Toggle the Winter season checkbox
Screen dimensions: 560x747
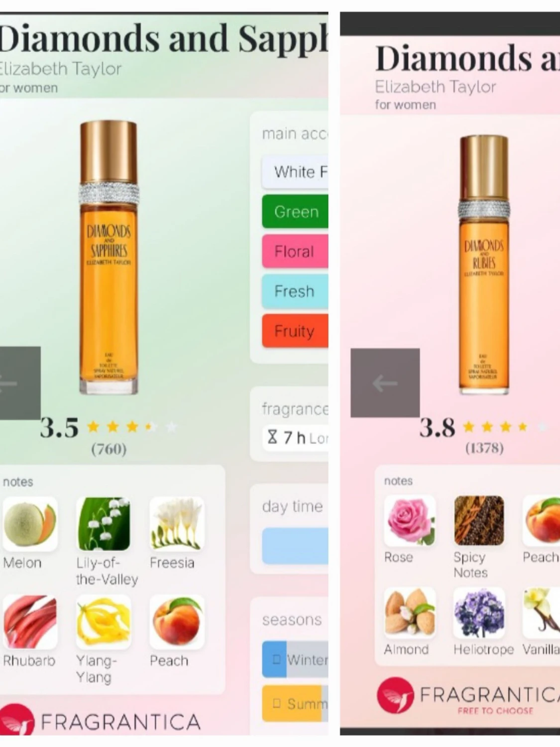[277, 659]
